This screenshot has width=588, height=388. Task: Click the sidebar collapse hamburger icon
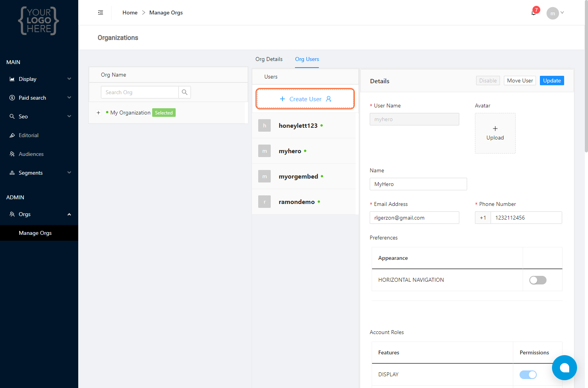coord(101,13)
